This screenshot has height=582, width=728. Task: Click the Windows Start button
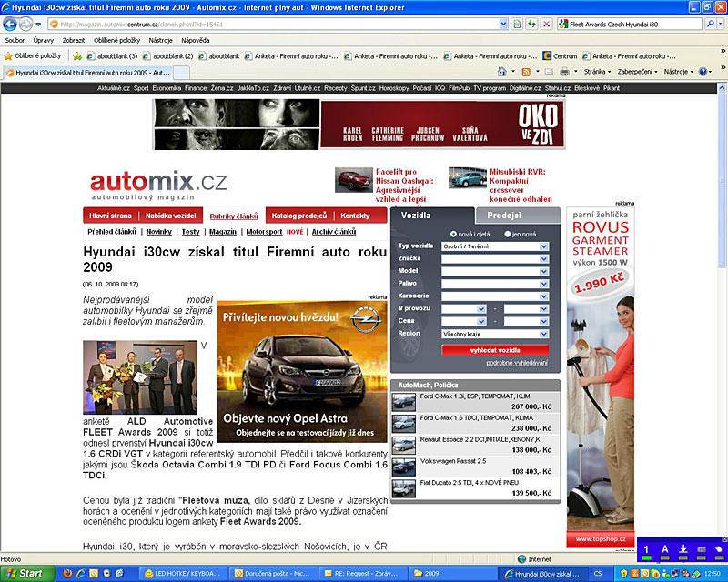pyautogui.click(x=27, y=574)
